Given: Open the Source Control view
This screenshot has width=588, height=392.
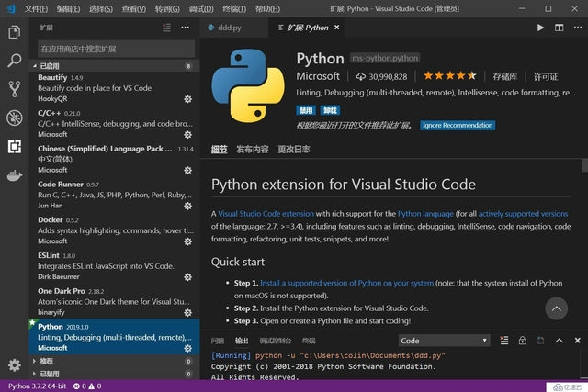Looking at the screenshot, I should pos(15,89).
